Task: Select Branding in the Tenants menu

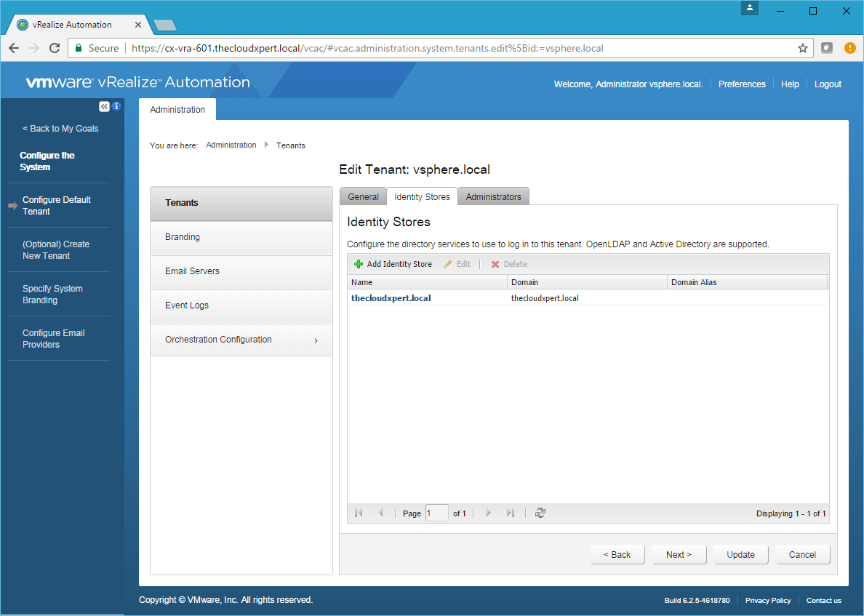Action: coord(183,237)
